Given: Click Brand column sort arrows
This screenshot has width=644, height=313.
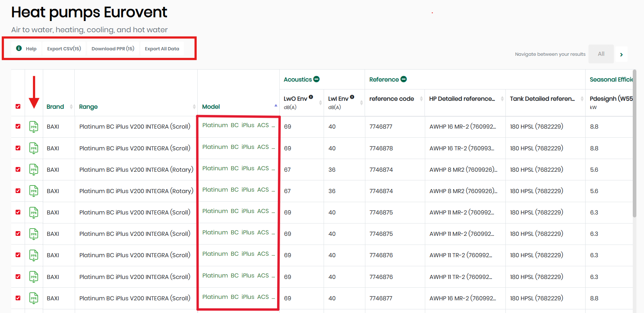Looking at the screenshot, I should pos(71,107).
